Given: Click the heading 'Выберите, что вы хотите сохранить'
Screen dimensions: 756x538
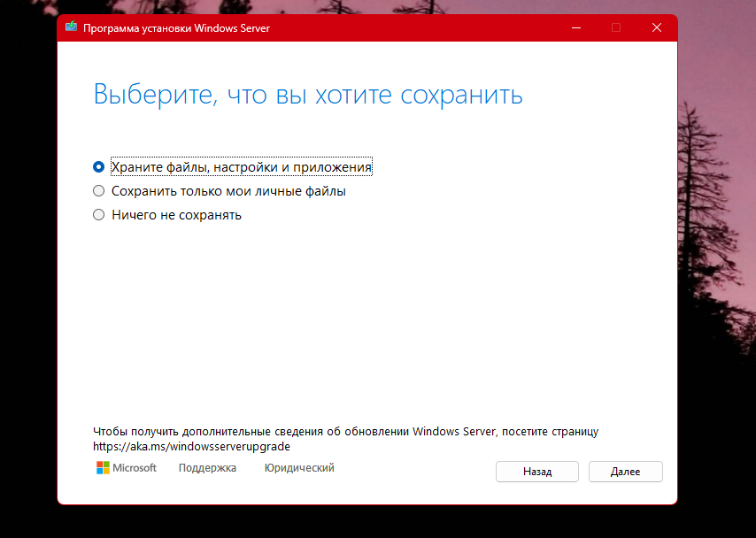Looking at the screenshot, I should (x=307, y=95).
